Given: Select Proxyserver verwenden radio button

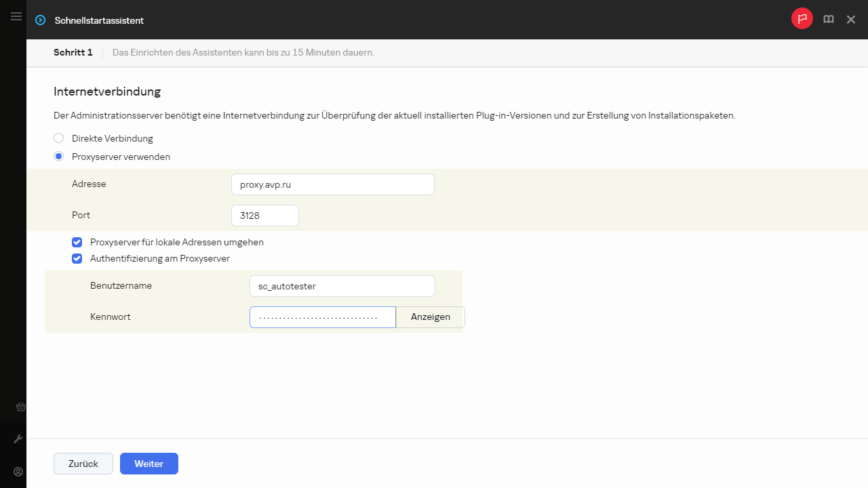Looking at the screenshot, I should [x=59, y=157].
